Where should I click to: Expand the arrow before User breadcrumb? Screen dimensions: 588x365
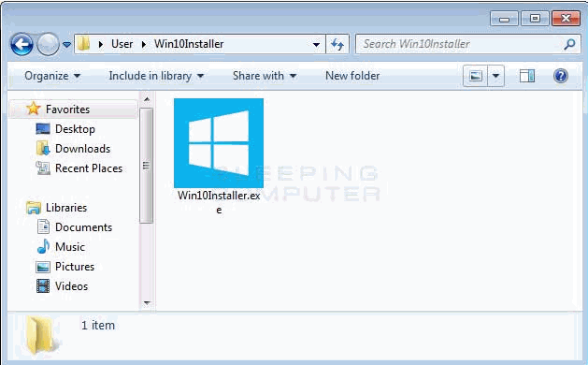101,44
